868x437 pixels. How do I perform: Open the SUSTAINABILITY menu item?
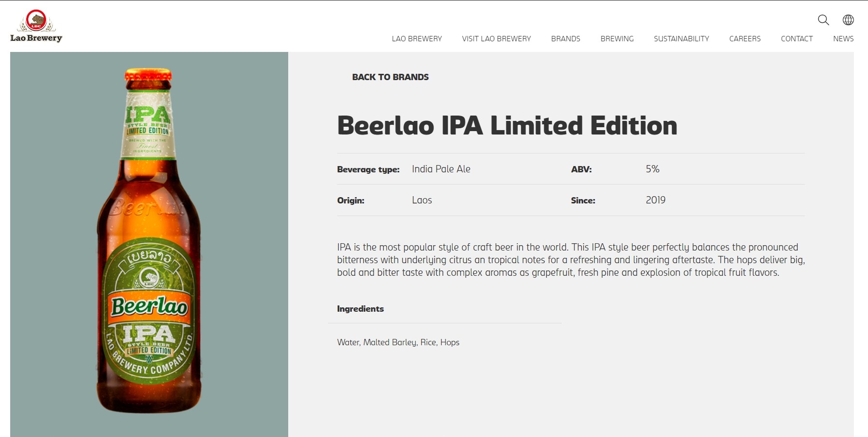click(x=681, y=39)
